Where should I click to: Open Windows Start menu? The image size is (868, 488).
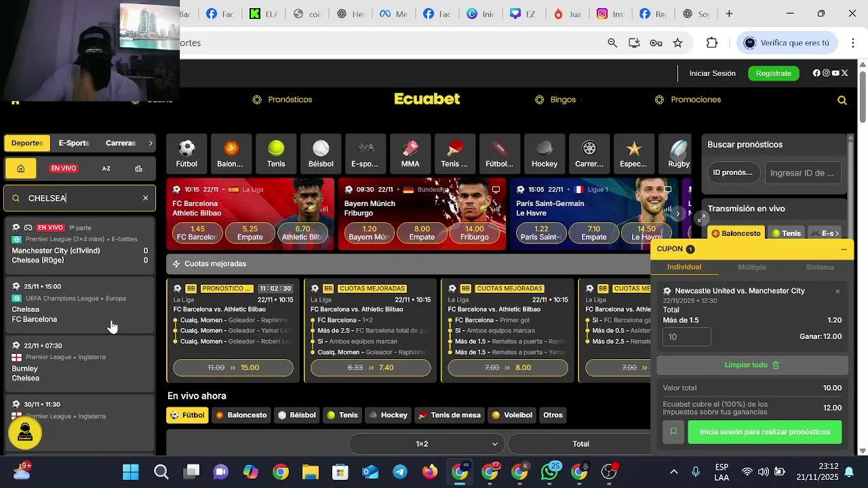point(131,472)
